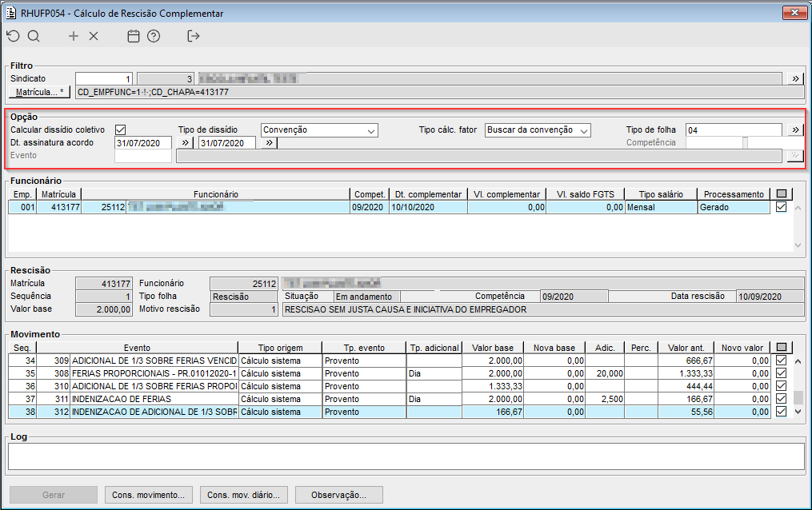Click the Sindicato code input field

(104, 78)
